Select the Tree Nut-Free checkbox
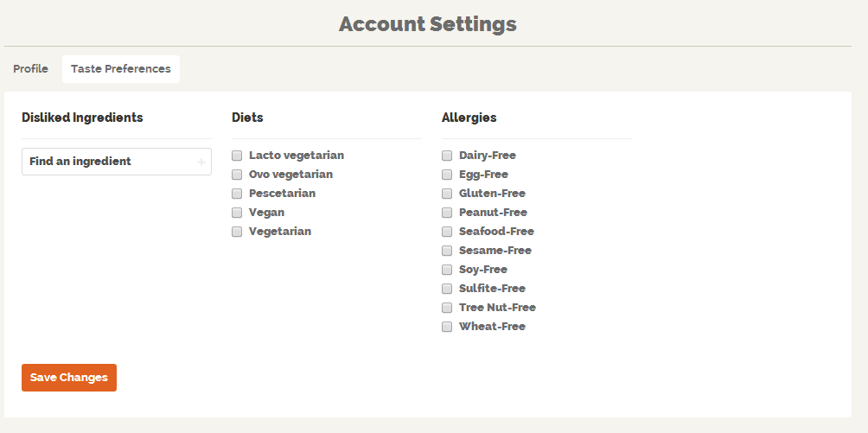 tap(447, 308)
